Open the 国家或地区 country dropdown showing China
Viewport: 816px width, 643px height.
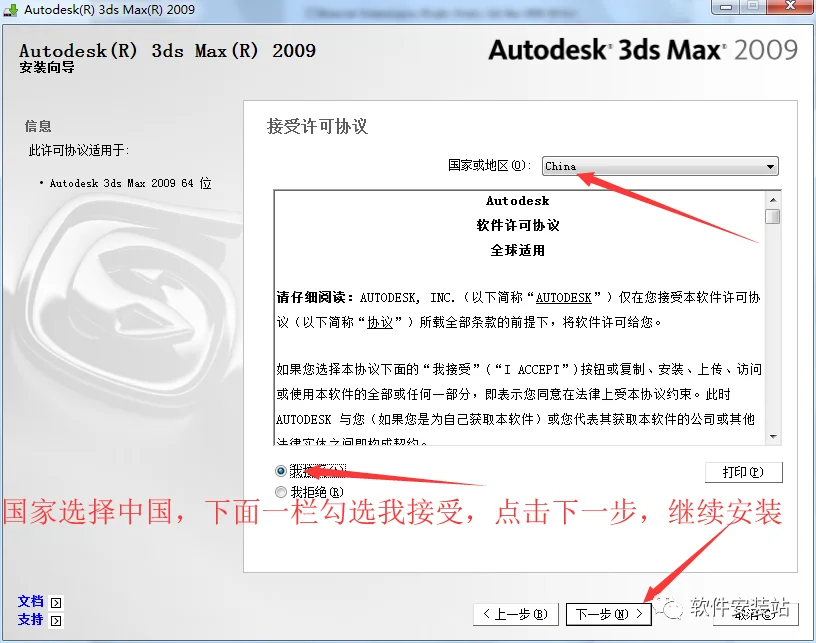[660, 166]
